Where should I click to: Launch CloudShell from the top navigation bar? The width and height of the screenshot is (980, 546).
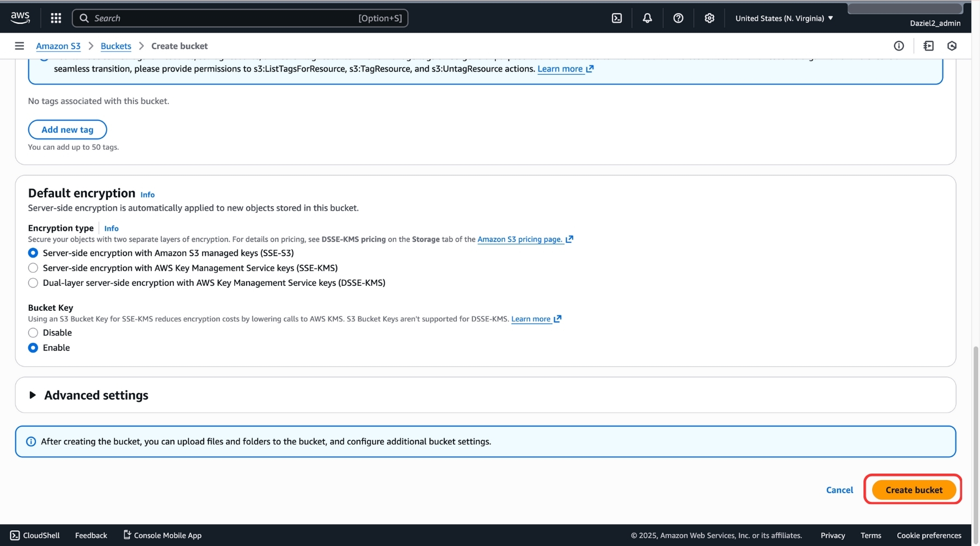(616, 18)
